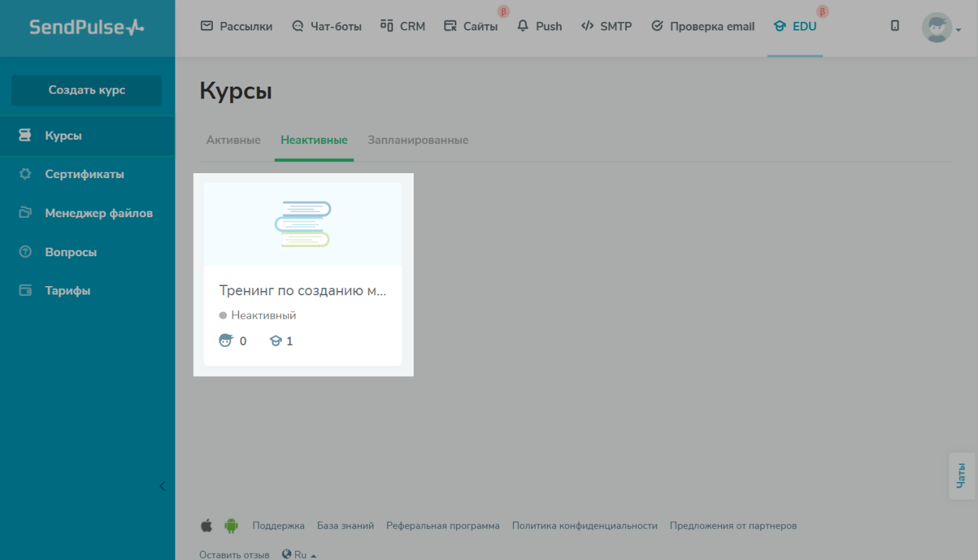Open Сертификаты in the sidebar
Screen dimensions: 978x560
coord(84,174)
